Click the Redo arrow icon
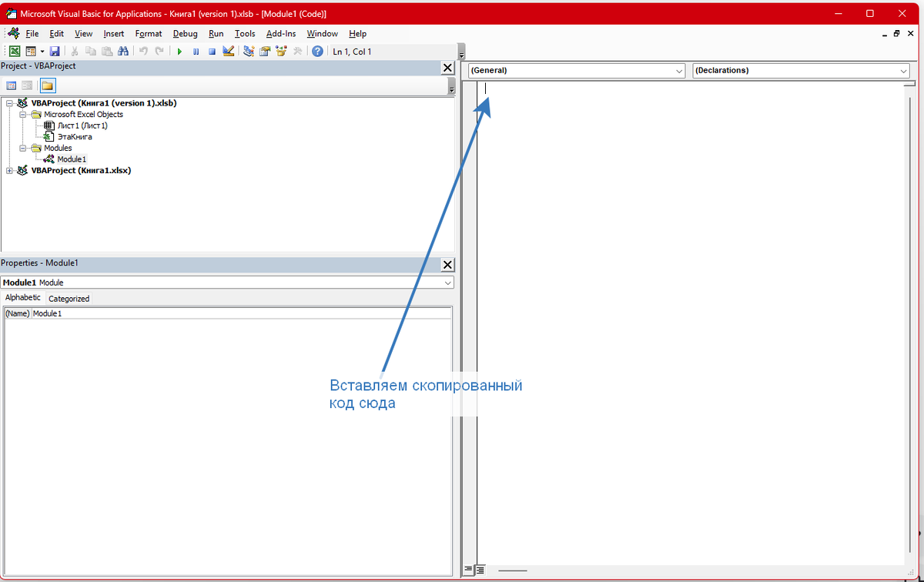This screenshot has height=582, width=924. click(x=159, y=52)
